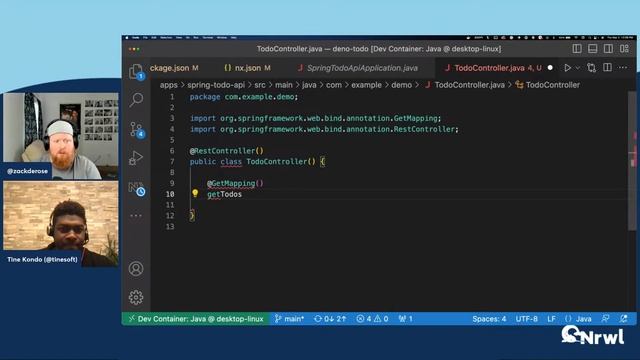Image resolution: width=640 pixels, height=360 pixels.
Task: Expand the run options dropdown arrow
Action: 578,68
